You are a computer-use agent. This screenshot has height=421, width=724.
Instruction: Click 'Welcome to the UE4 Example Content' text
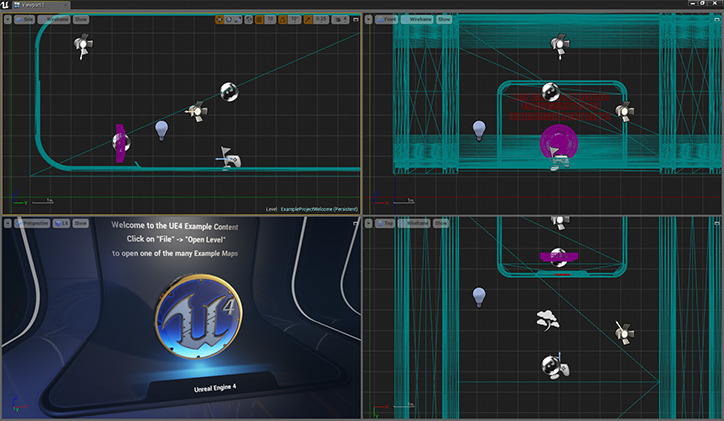click(175, 226)
